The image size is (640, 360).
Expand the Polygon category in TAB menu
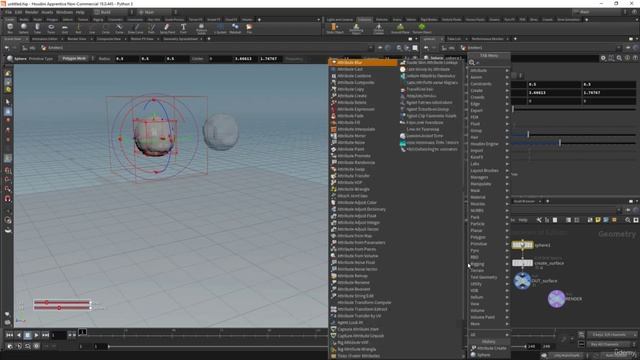[489, 237]
